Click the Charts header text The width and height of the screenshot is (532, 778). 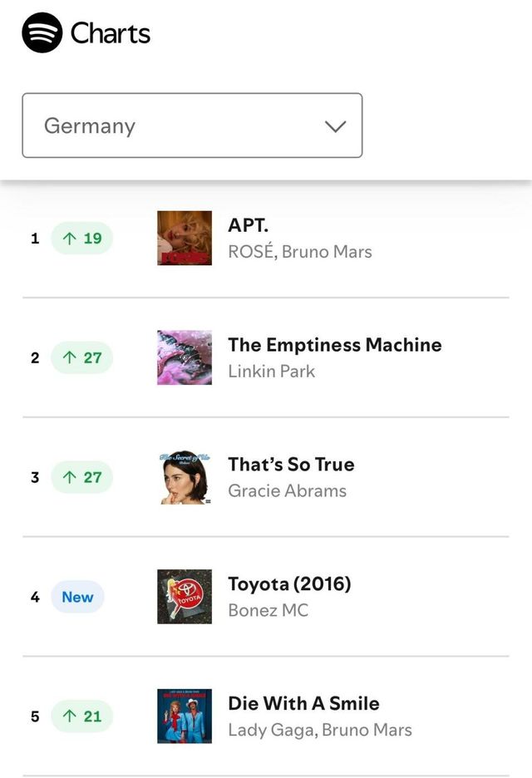tap(111, 33)
